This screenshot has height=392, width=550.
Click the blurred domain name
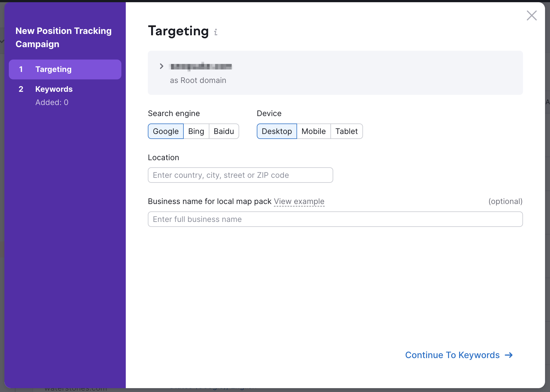click(201, 66)
